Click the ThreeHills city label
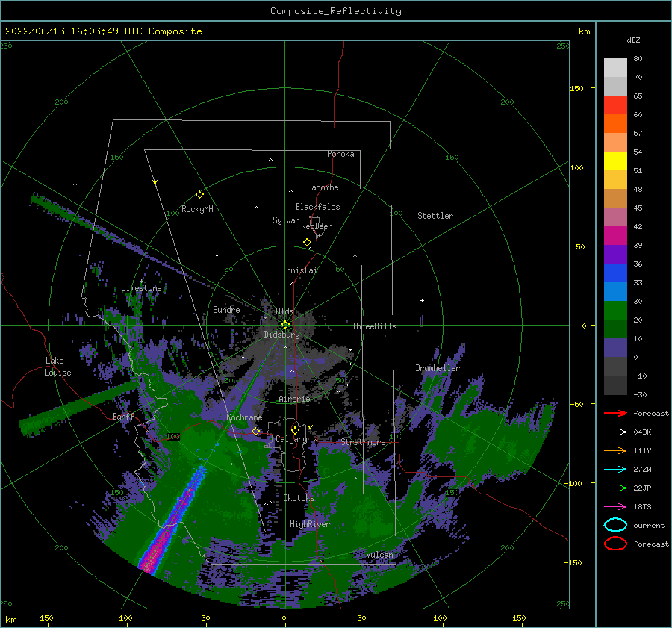This screenshot has height=628, width=672. [x=374, y=326]
